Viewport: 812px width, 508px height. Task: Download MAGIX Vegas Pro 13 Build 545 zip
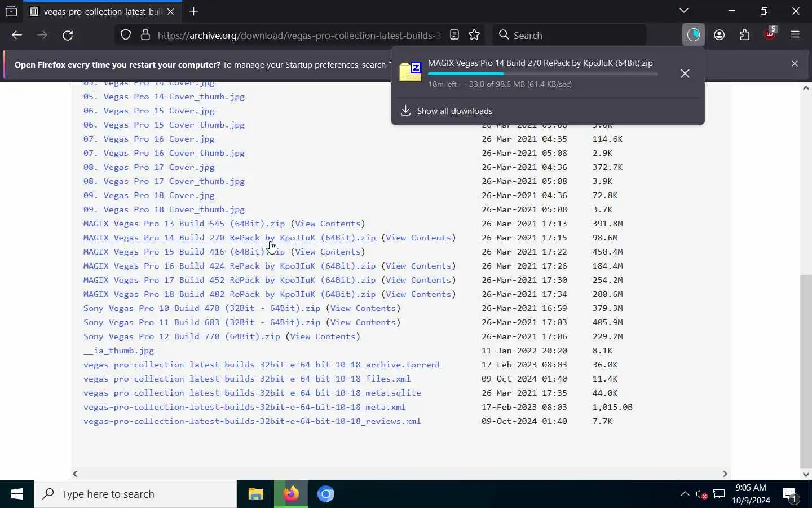coord(184,224)
